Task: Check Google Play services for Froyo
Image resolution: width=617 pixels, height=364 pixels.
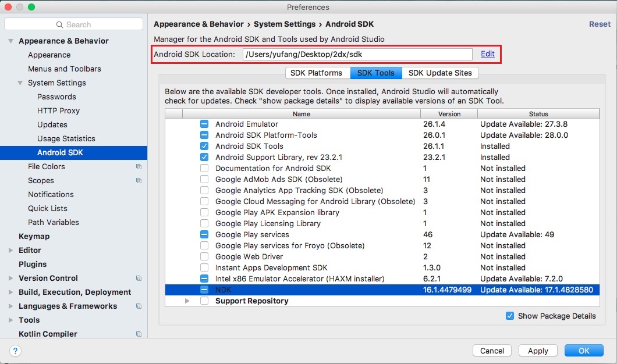Action: pos(204,246)
